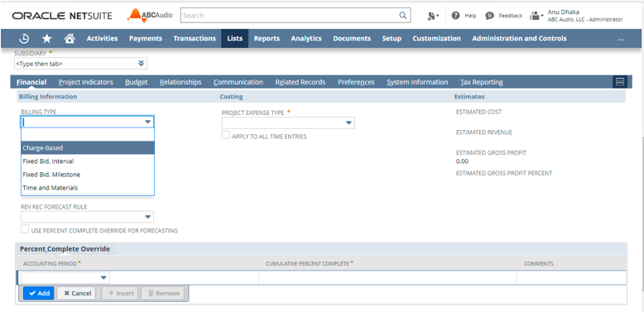Open the Documents menu

click(x=352, y=38)
